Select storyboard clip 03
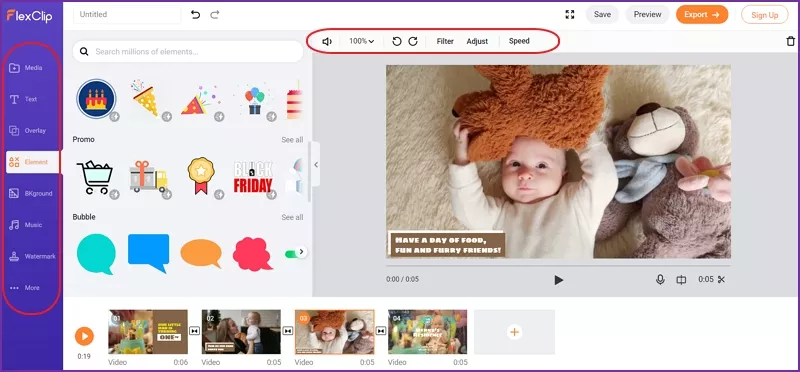Viewport: 800px width, 372px height. [x=335, y=332]
